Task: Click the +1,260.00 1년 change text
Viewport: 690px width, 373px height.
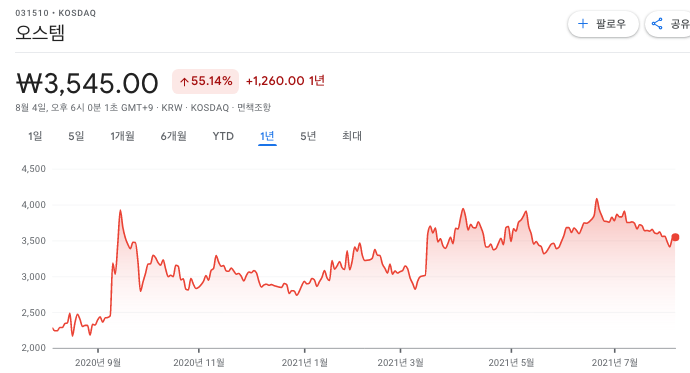Action: [x=285, y=81]
